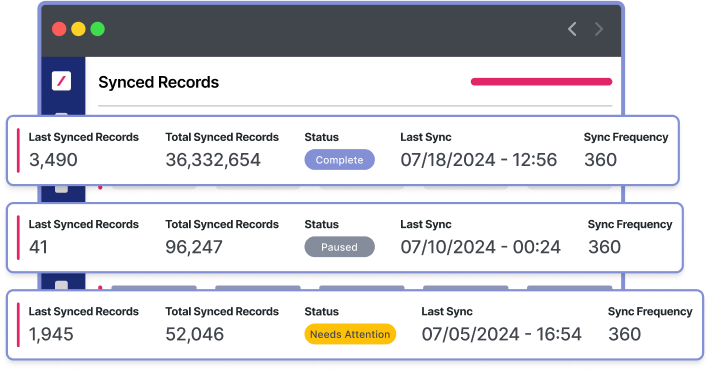Select the last sync 07/05/2024 - 16:54
710x371 pixels.
click(501, 334)
